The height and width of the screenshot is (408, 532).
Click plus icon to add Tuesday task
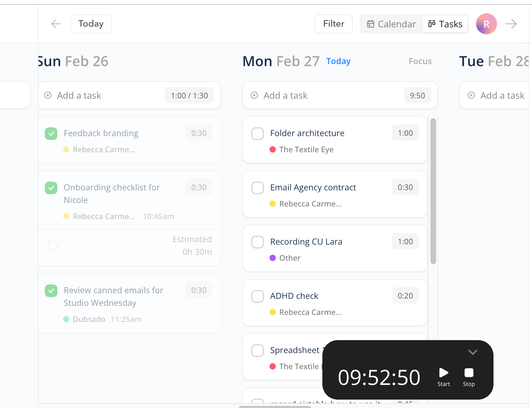click(x=471, y=96)
